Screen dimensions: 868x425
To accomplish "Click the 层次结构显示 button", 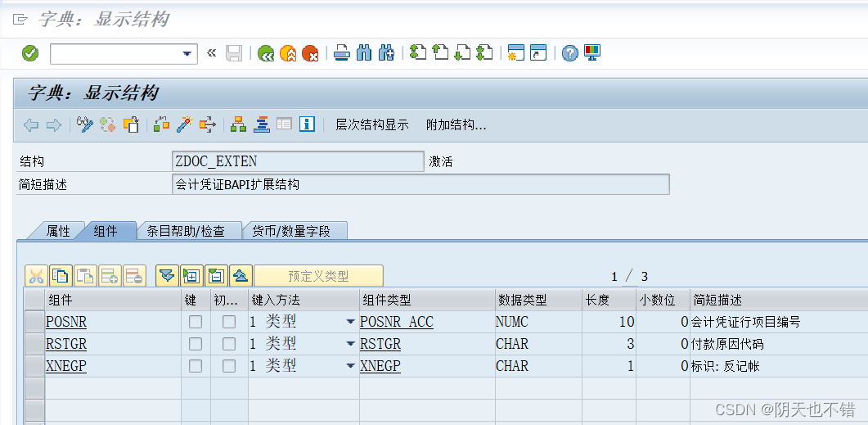I will pyautogui.click(x=372, y=124).
